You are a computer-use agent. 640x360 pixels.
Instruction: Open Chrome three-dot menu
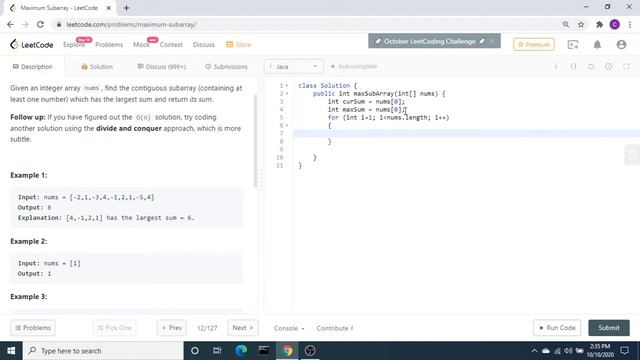click(x=630, y=24)
